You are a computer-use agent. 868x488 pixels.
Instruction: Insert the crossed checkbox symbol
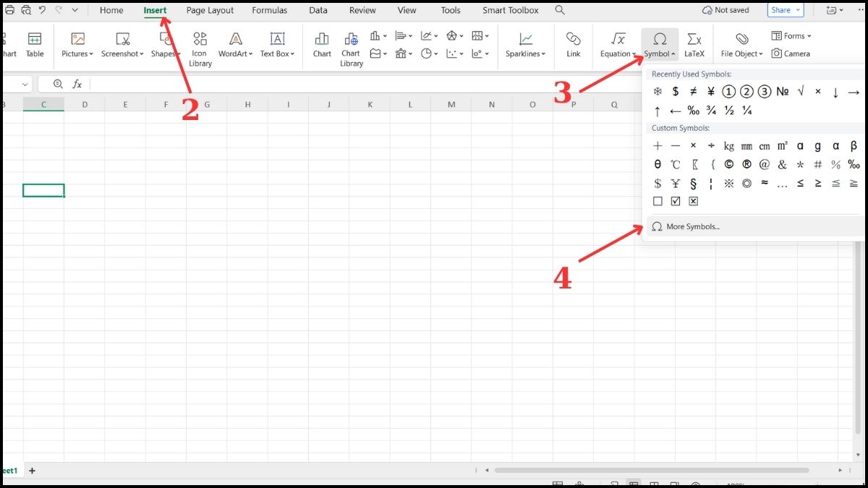(693, 201)
